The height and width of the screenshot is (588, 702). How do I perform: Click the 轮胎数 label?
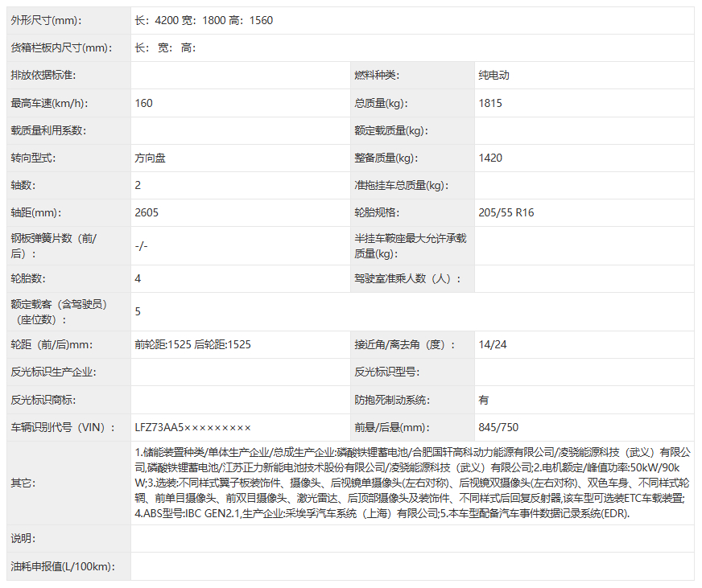click(28, 278)
